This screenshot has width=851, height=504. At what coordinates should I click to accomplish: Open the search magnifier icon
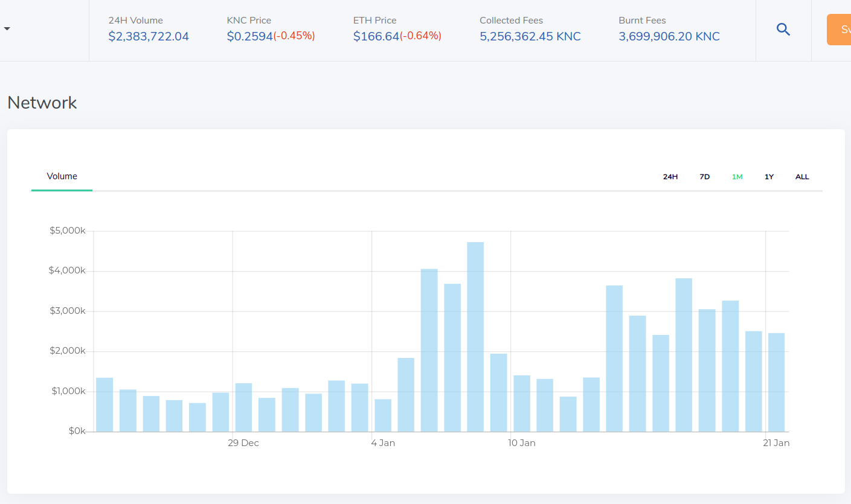click(783, 30)
